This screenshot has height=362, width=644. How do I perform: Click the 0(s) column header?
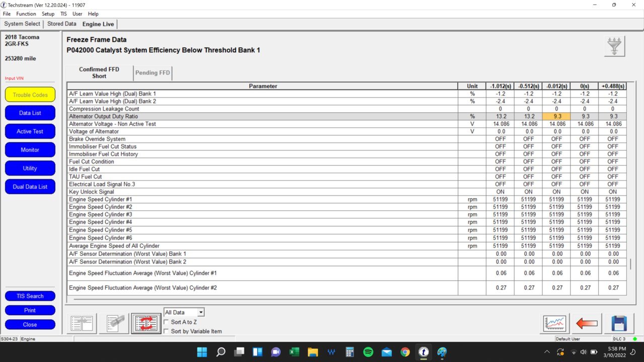[585, 86]
